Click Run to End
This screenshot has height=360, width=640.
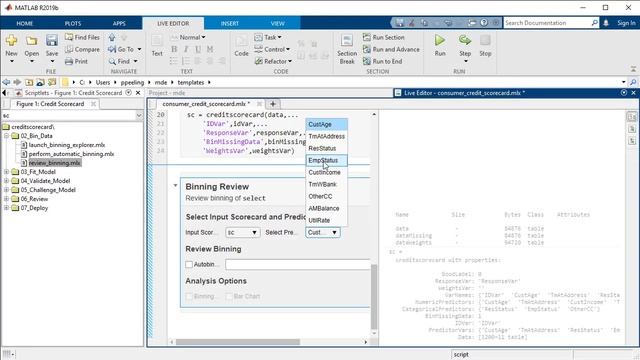382,61
